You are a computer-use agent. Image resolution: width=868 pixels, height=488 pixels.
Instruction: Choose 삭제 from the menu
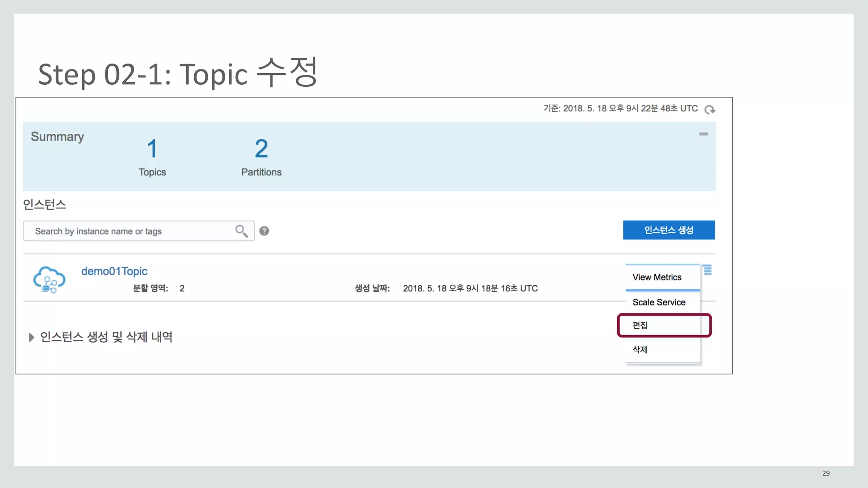pyautogui.click(x=640, y=349)
